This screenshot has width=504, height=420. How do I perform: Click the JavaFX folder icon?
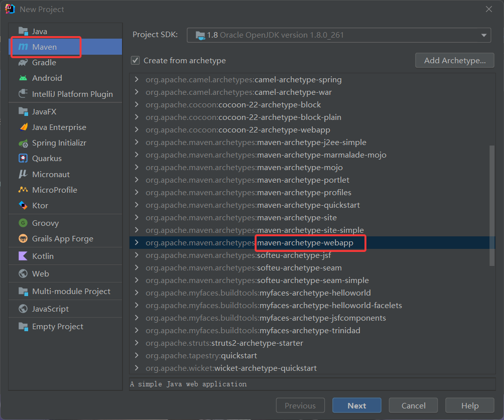click(23, 111)
